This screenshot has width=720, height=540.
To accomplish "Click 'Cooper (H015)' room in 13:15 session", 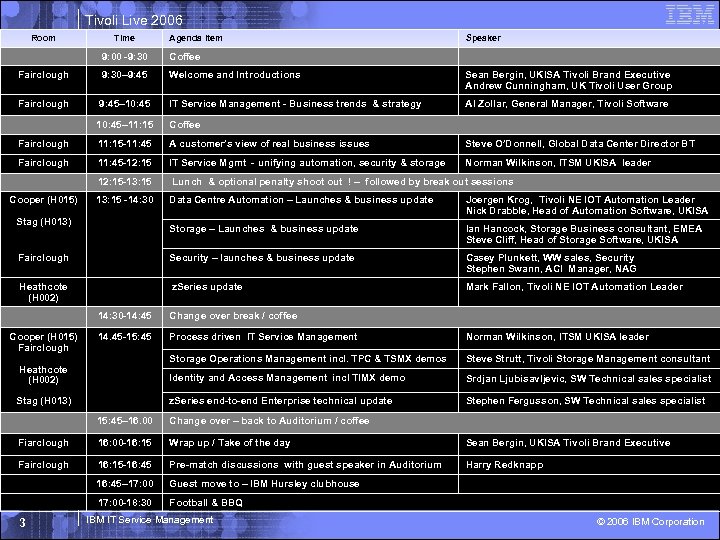I will (x=44, y=200).
